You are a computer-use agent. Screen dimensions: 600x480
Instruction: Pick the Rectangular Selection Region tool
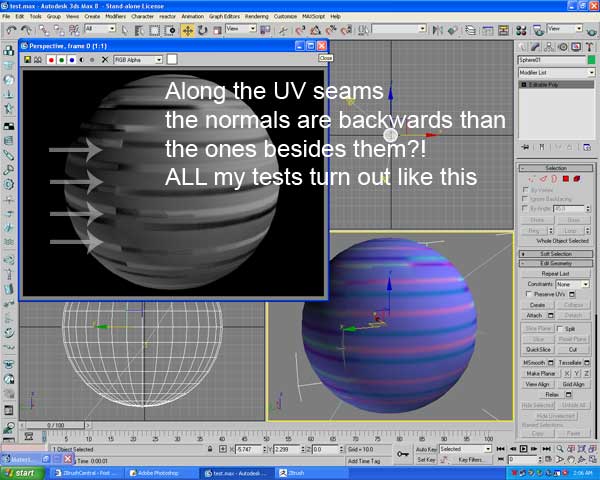[154, 30]
